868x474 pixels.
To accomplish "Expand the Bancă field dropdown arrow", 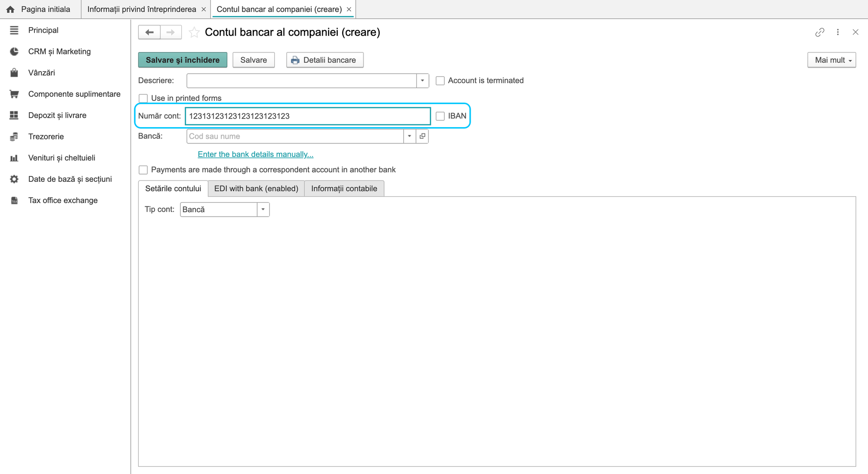I will pos(410,136).
